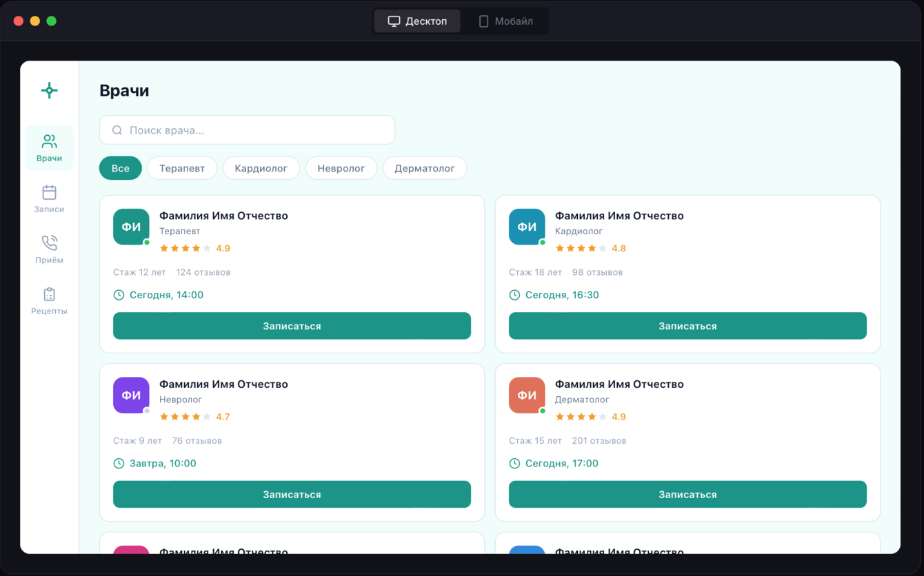
Task: Filter doctors by the Кардиолог chip
Action: (x=261, y=168)
